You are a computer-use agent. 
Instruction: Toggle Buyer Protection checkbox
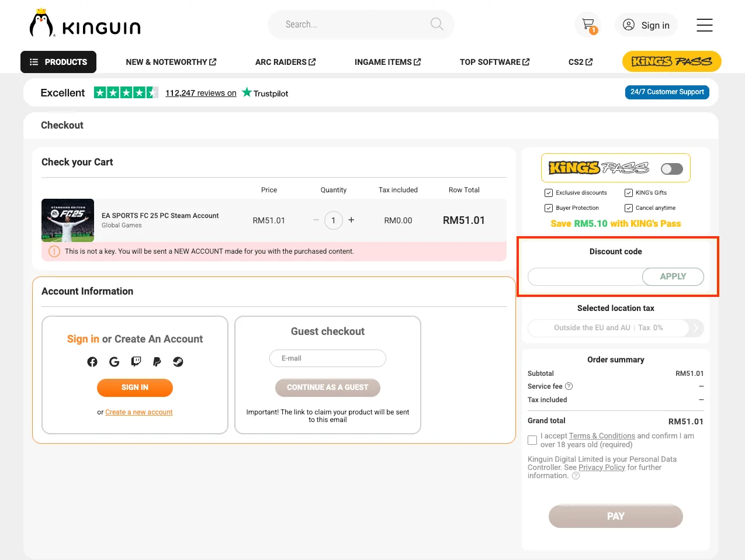coord(549,208)
